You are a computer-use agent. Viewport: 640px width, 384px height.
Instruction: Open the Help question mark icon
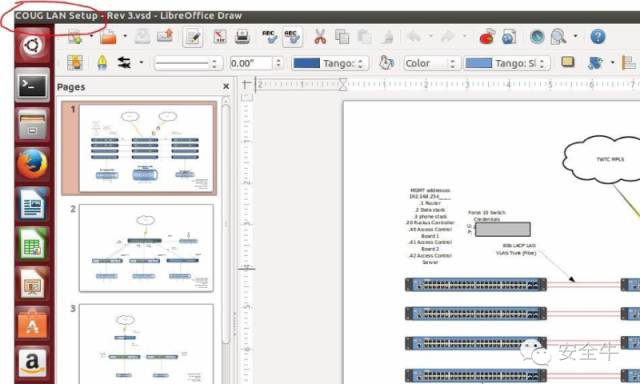click(598, 37)
